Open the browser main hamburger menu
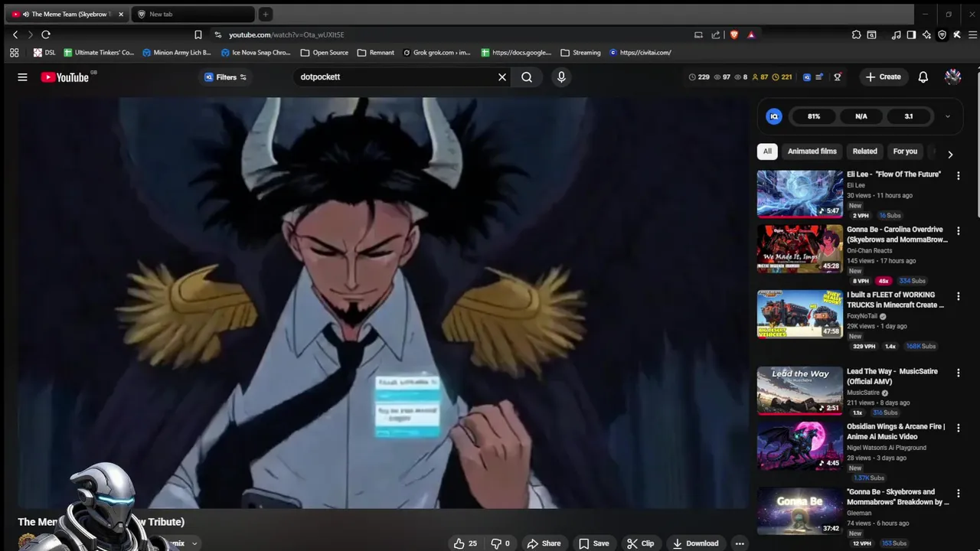Image resolution: width=980 pixels, height=551 pixels. click(973, 34)
